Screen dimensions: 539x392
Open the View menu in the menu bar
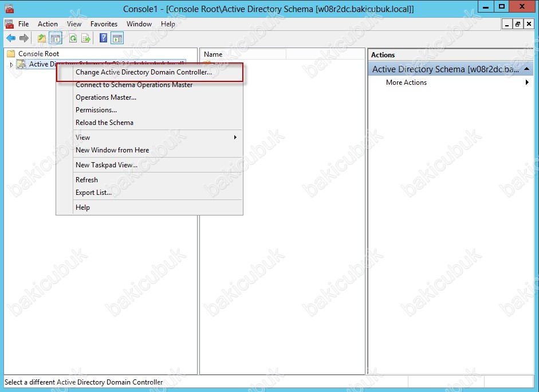pyautogui.click(x=74, y=23)
